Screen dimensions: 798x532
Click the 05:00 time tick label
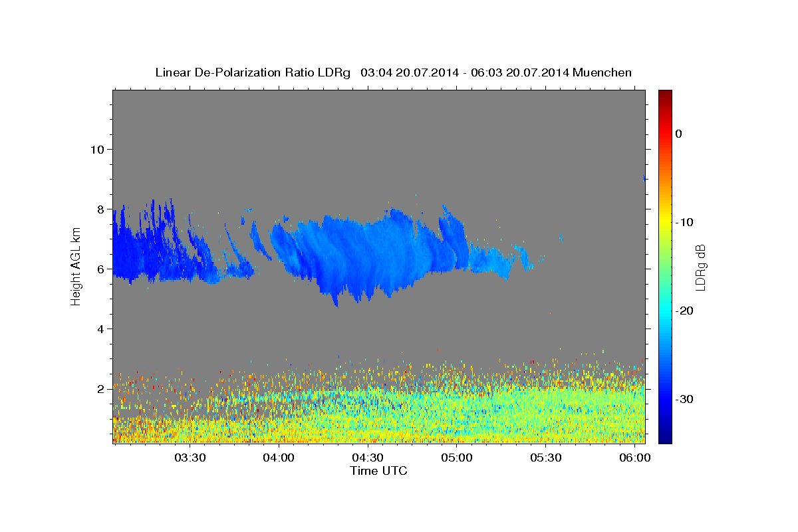[457, 458]
